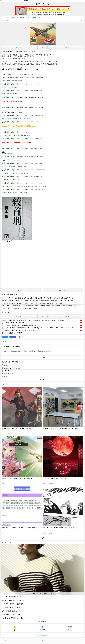The image size is (85, 644).
Task: Open the samurai warriors trend thumbnail
Action: (x=22, y=407)
